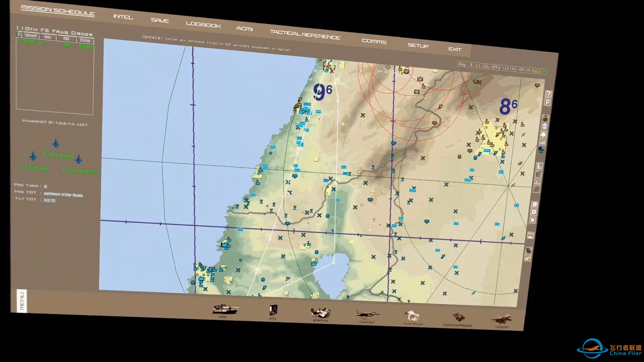This screenshot has width=644, height=362.
Task: Expand the vertical MENU tab
Action: [x=21, y=301]
